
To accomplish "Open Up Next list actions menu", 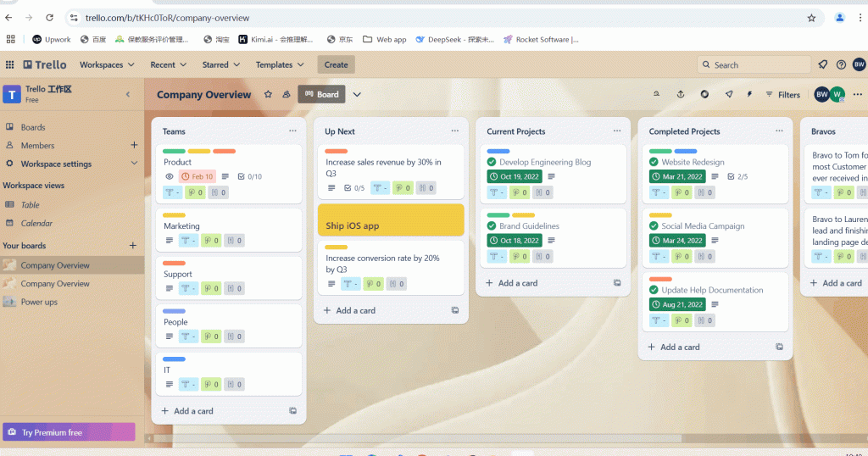I will [x=454, y=131].
